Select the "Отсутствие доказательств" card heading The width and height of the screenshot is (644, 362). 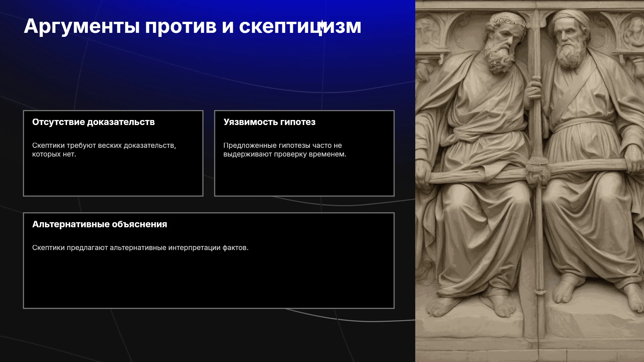click(x=93, y=122)
